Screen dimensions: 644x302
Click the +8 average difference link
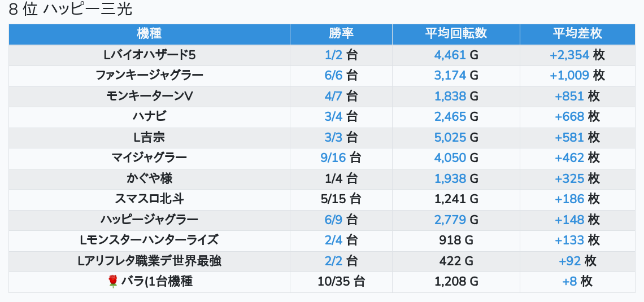coord(569,281)
